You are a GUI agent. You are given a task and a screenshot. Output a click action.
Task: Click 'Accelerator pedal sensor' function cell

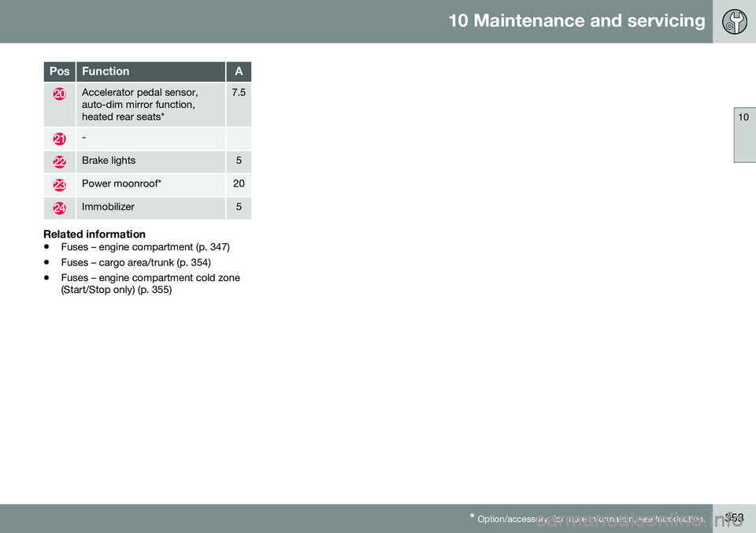(x=150, y=105)
